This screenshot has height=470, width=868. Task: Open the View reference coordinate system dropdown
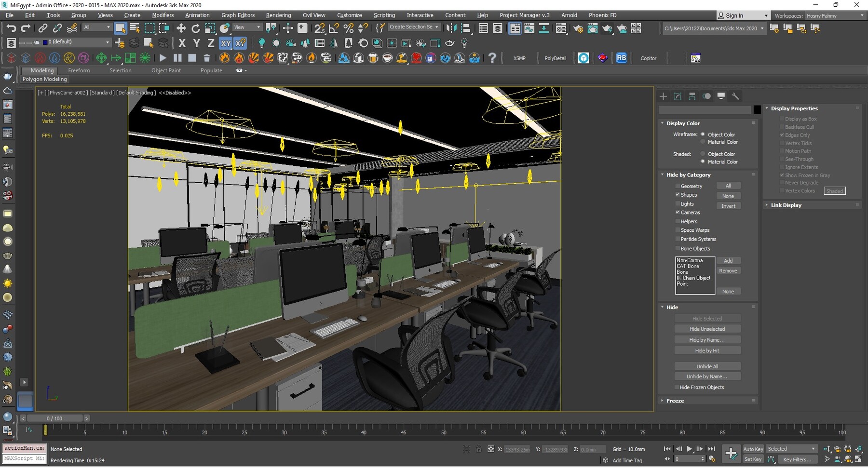pyautogui.click(x=247, y=27)
